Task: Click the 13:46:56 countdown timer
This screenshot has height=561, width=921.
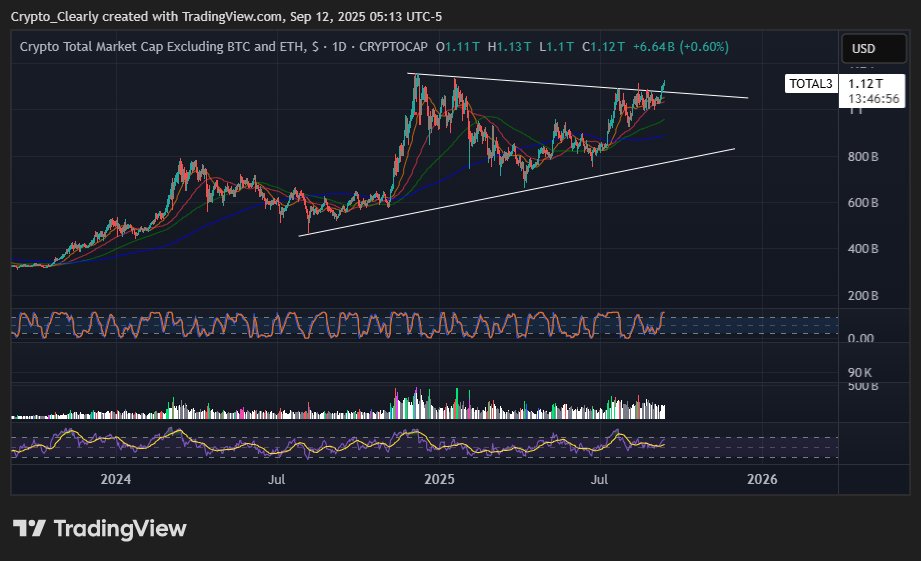Action: coord(873,99)
